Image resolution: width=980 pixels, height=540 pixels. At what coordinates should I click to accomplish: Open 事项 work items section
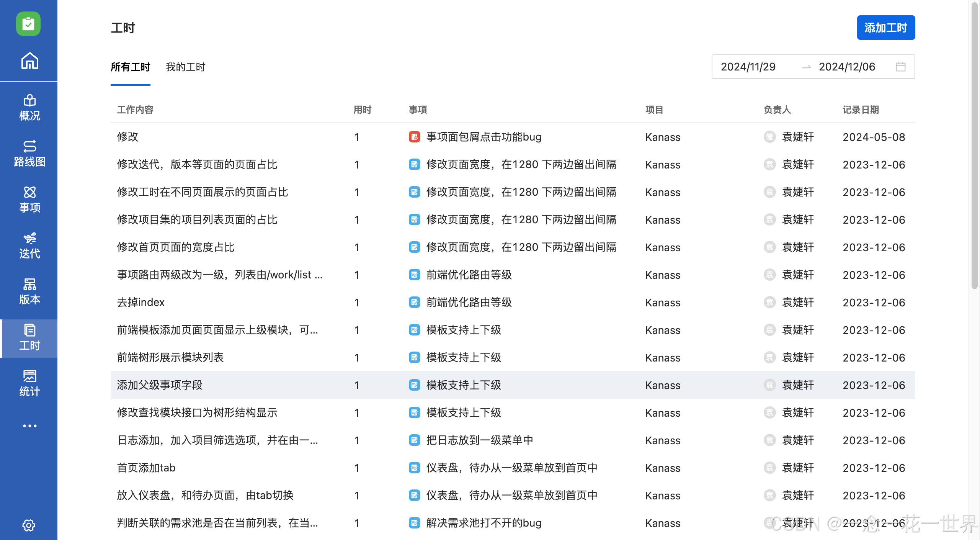coord(29,200)
